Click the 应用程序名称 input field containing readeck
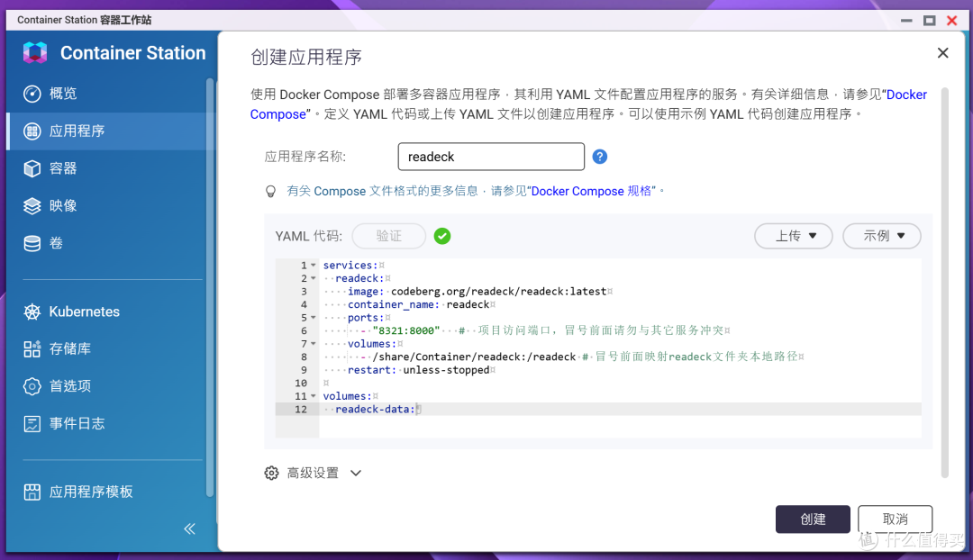The height and width of the screenshot is (560, 973). 491,157
